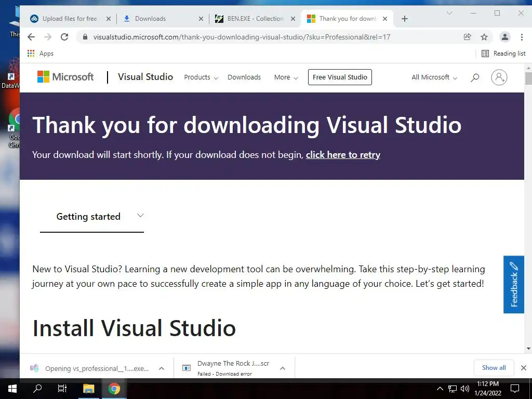Click scrollbar down arrow
Viewport: 532px width, 399px height.
coord(528,349)
